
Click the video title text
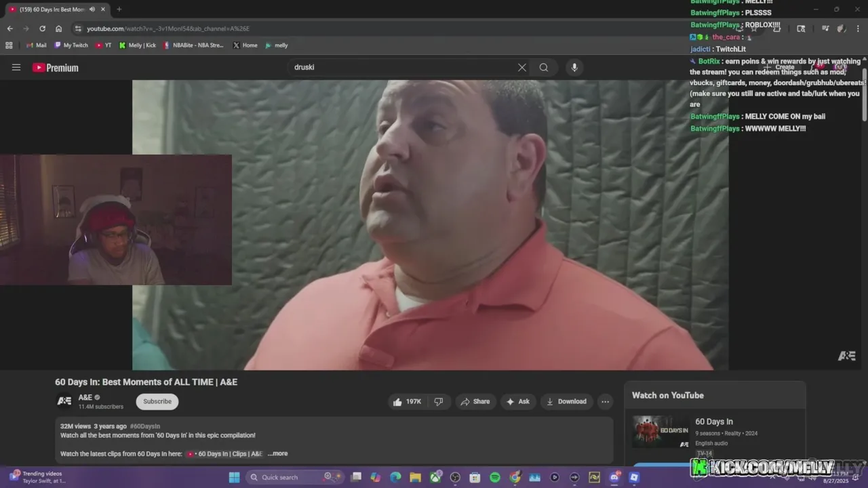pyautogui.click(x=146, y=382)
